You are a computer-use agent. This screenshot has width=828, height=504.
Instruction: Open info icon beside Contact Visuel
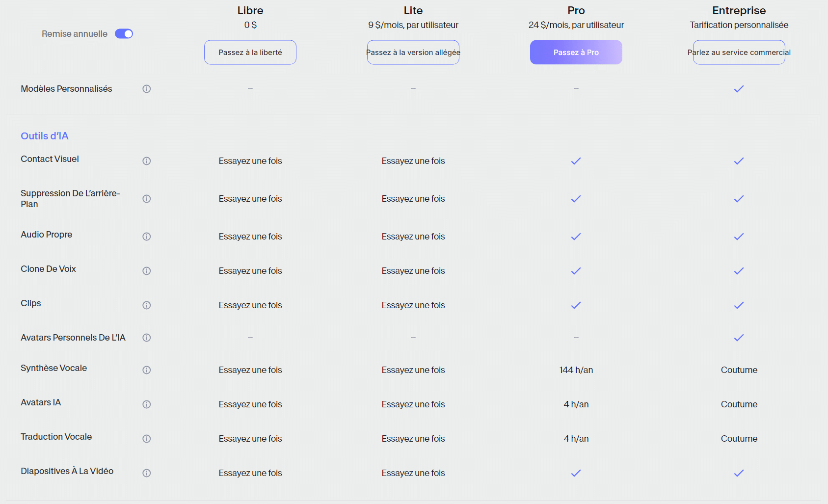146,161
